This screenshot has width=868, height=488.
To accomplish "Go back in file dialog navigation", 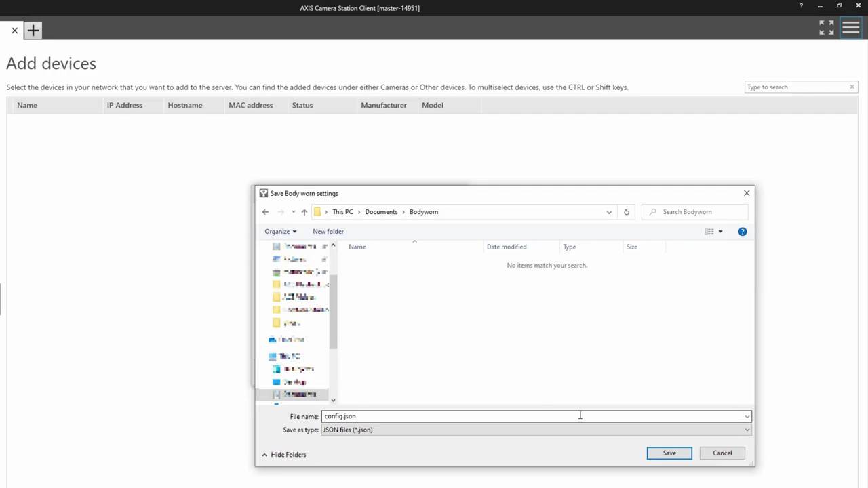I will click(x=265, y=212).
